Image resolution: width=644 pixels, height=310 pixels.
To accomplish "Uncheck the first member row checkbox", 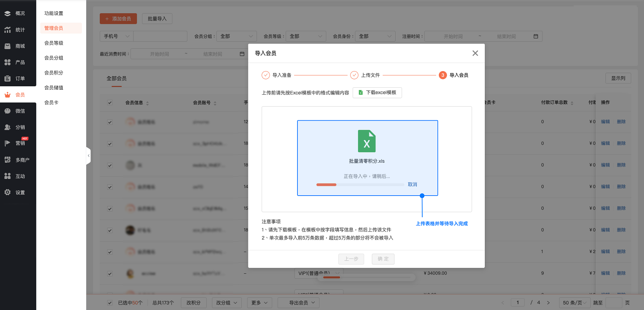I will (110, 122).
